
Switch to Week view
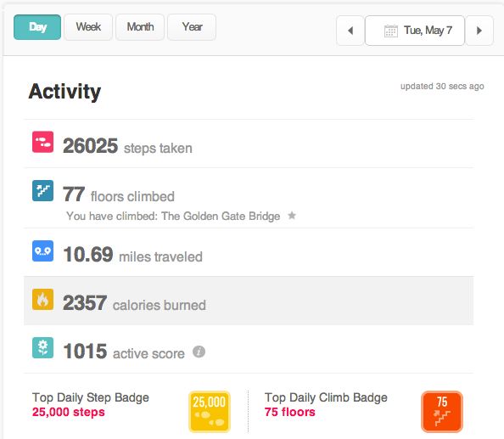[88, 27]
